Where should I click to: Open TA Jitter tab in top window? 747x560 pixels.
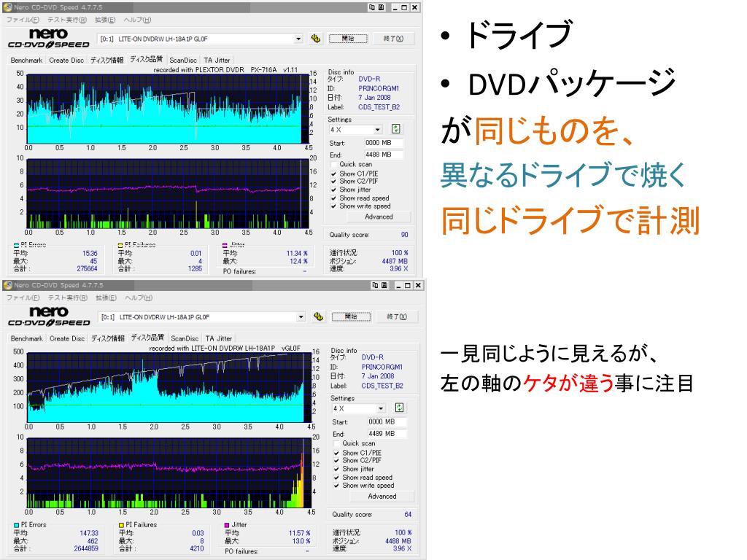pos(217,61)
